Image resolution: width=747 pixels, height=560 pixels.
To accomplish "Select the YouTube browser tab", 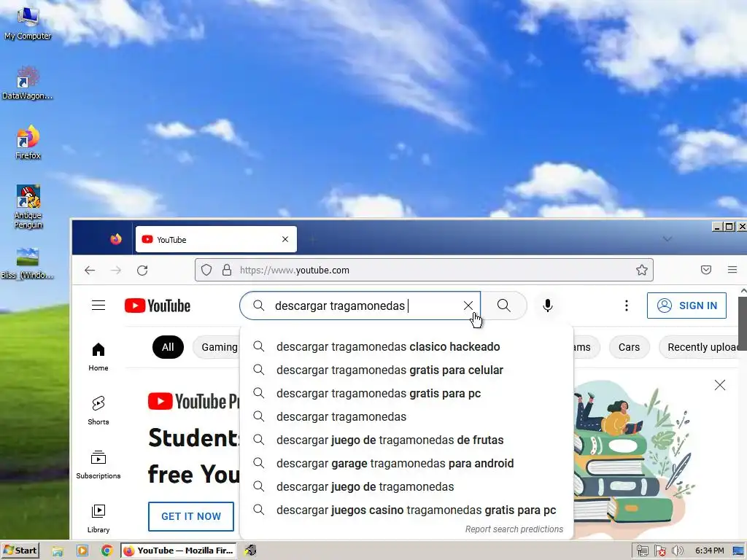I will (216, 239).
